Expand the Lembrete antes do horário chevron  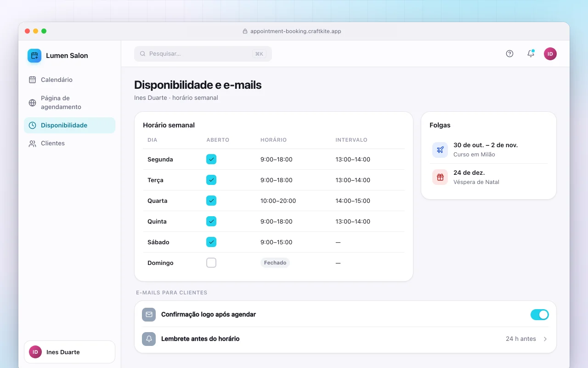545,339
